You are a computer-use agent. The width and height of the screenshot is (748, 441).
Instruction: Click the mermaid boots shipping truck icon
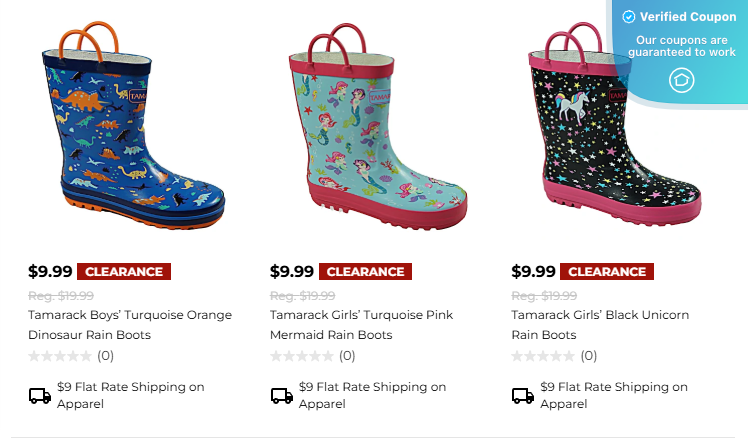click(282, 395)
